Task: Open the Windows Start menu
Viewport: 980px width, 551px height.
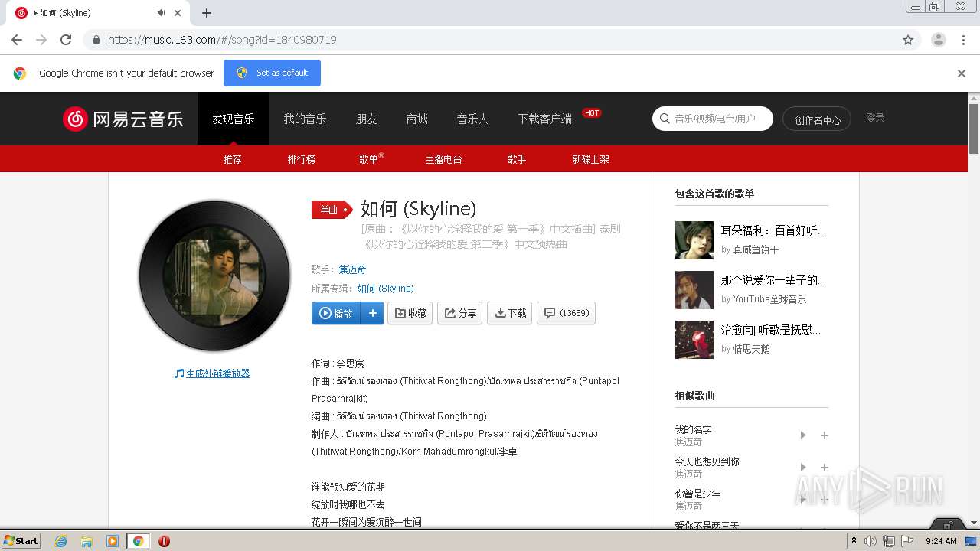Action: pyautogui.click(x=21, y=540)
